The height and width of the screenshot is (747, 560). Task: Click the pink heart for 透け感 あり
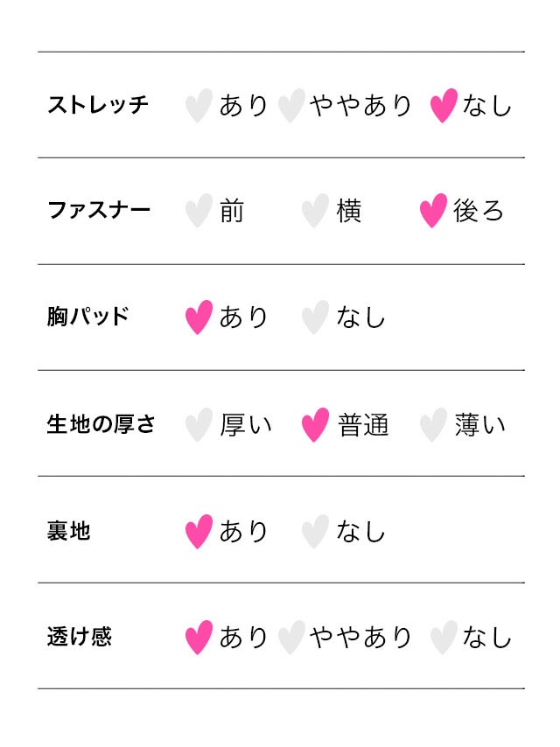click(x=199, y=638)
